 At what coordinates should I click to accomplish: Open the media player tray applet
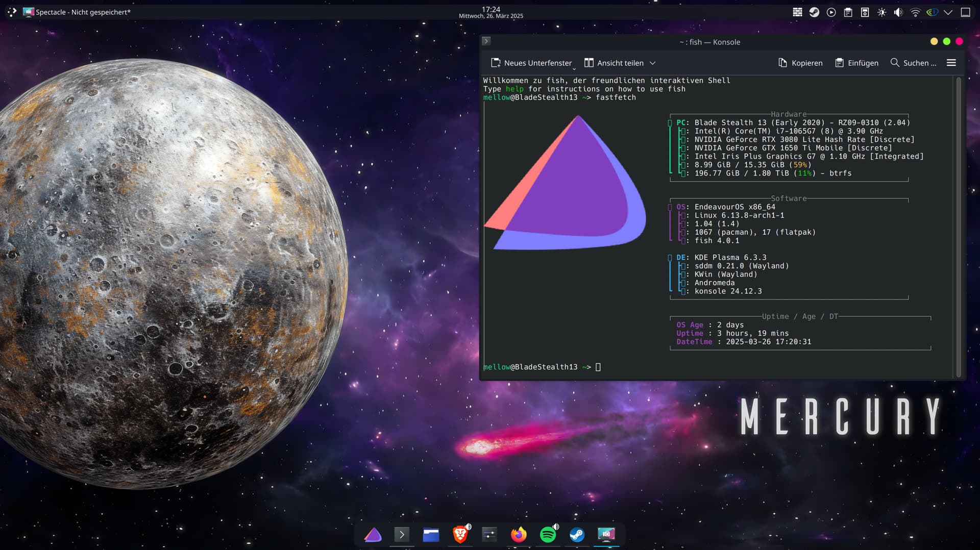click(x=831, y=12)
